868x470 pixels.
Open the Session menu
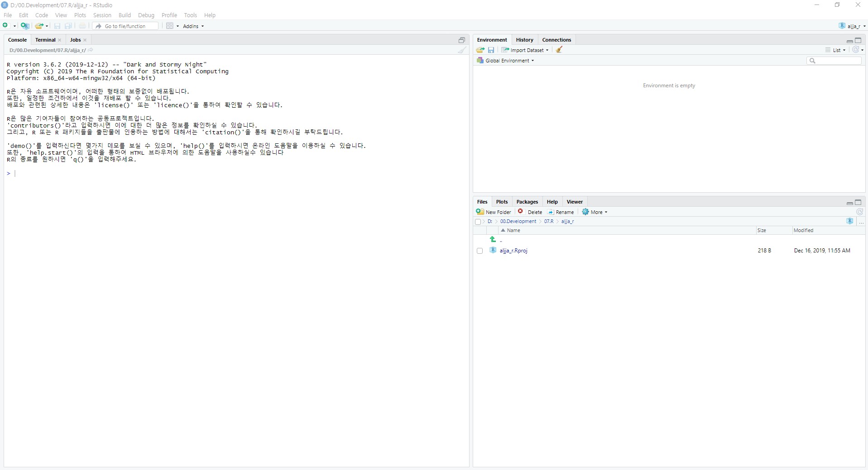point(102,15)
